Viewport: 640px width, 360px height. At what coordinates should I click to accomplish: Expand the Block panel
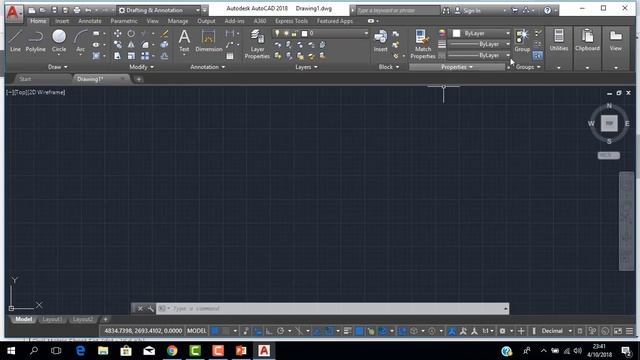pos(389,67)
